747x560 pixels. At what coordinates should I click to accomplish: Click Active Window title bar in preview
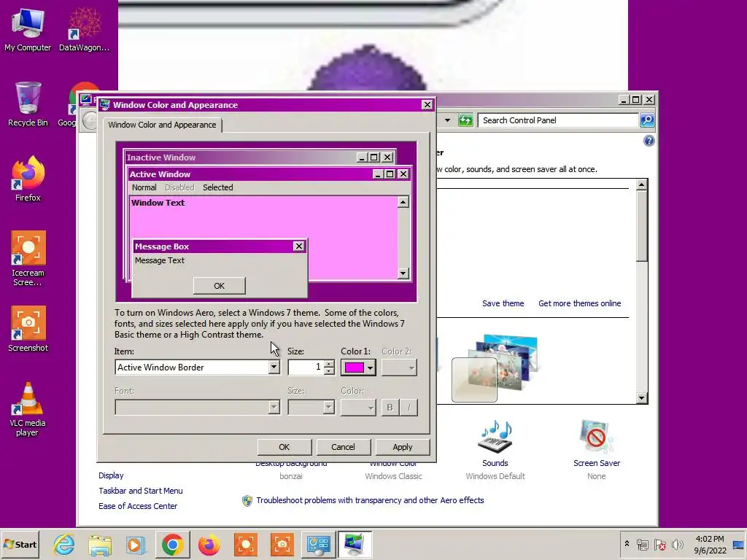(269, 174)
